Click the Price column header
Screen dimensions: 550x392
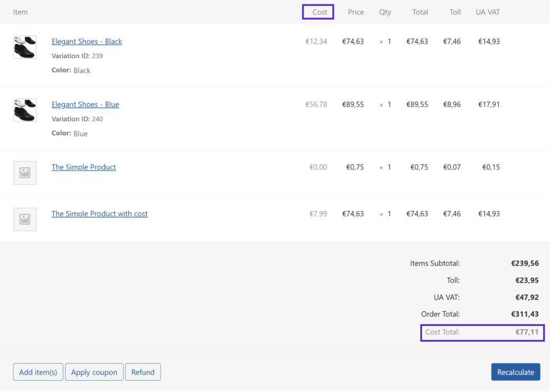coord(356,12)
